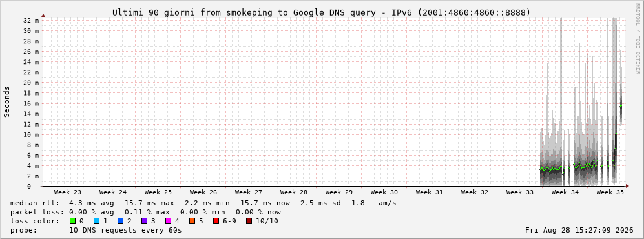The width and height of the screenshot is (644, 239).
Task: Click the Week 29 axis label
Action: coord(339,192)
